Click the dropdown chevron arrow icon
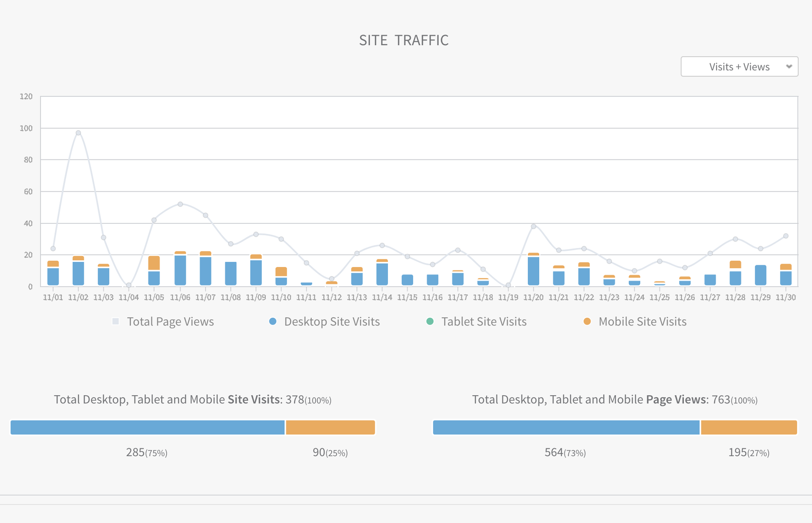 789,66
